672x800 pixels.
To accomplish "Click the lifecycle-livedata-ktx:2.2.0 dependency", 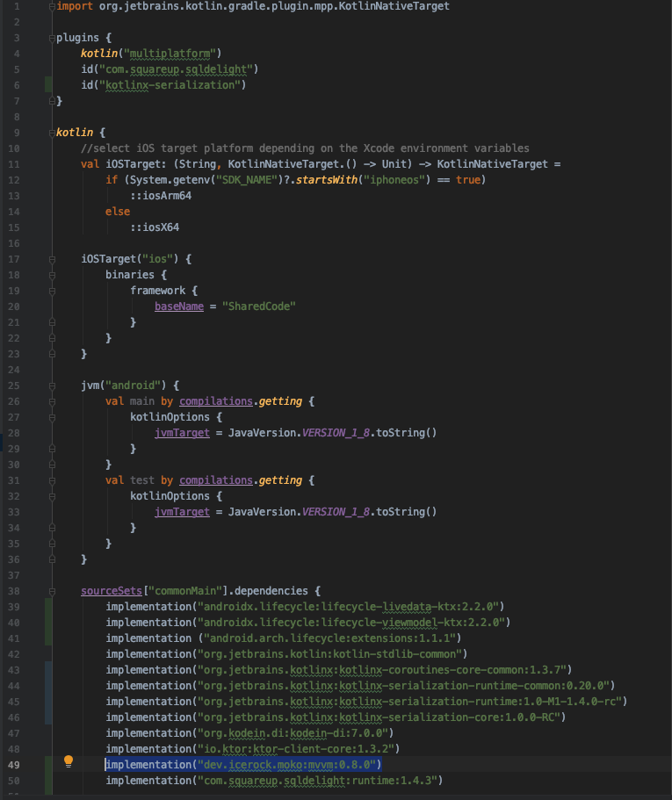I will (x=305, y=607).
